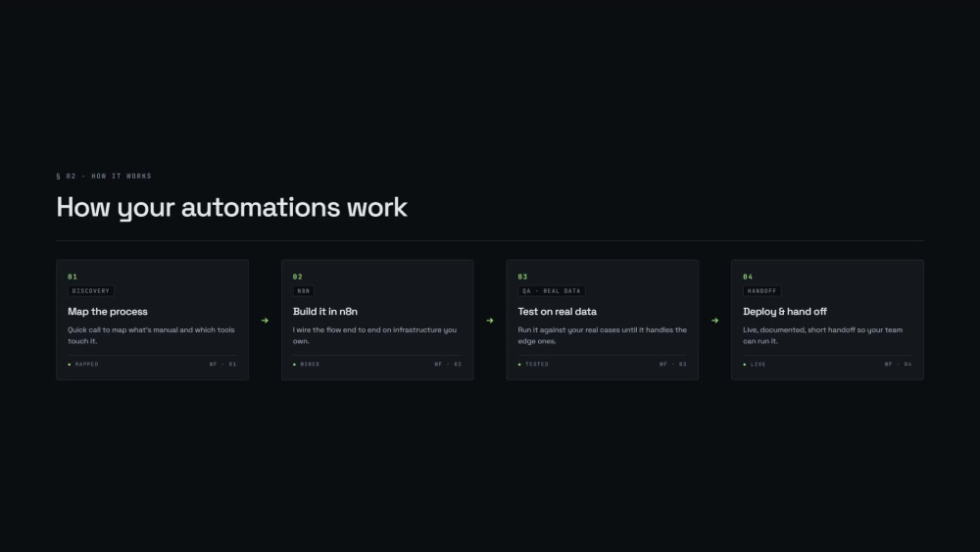This screenshot has width=980, height=552.
Task: Click the 'WF · 02' workflow code
Action: click(x=448, y=364)
